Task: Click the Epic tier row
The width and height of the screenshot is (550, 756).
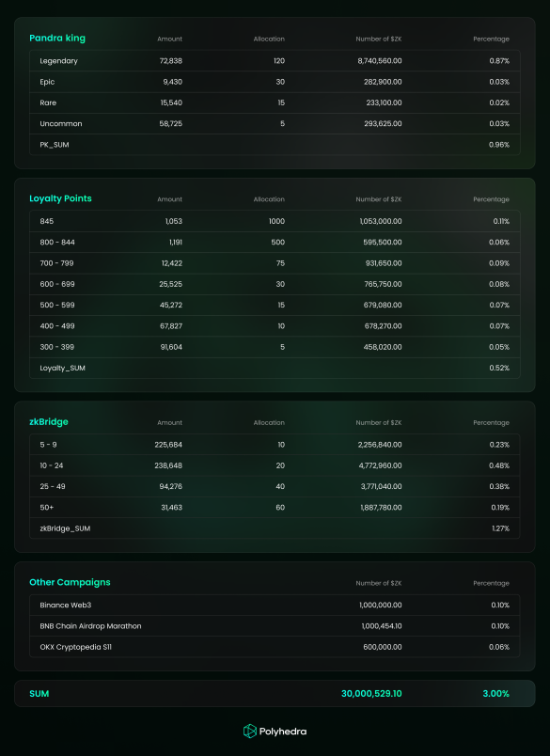Action: [275, 82]
